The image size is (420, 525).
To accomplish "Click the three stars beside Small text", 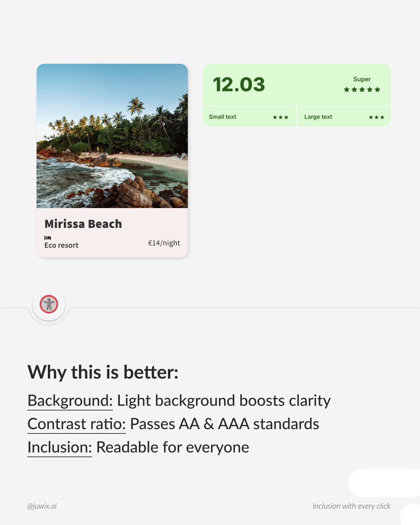I will click(x=280, y=117).
